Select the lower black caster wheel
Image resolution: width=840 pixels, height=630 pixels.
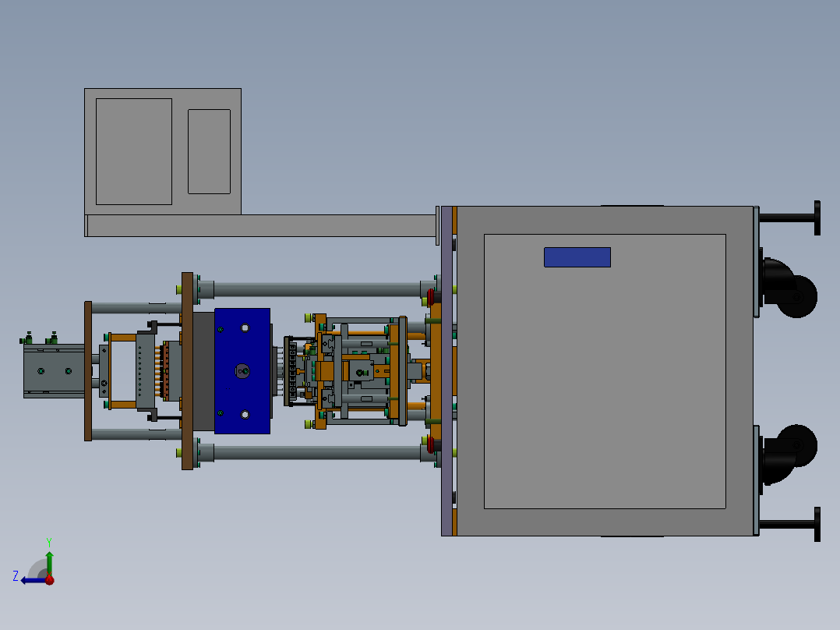796,445
